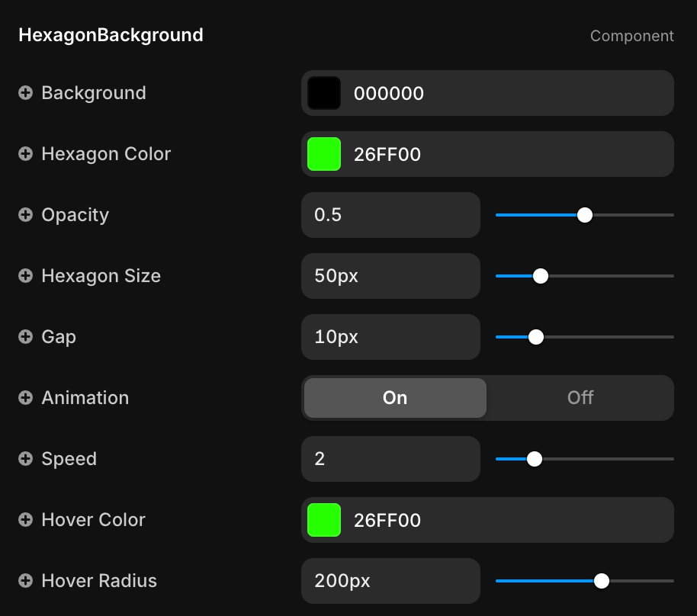697x616 pixels.
Task: Click the Hexagon Size slider handle
Action: tap(541, 276)
